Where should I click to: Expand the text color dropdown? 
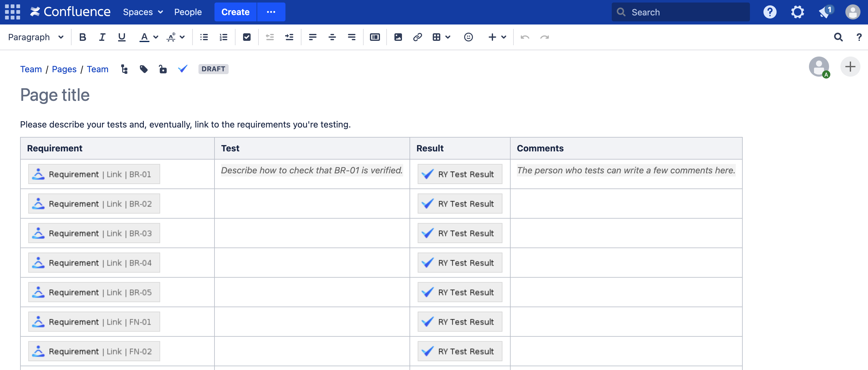tap(155, 37)
